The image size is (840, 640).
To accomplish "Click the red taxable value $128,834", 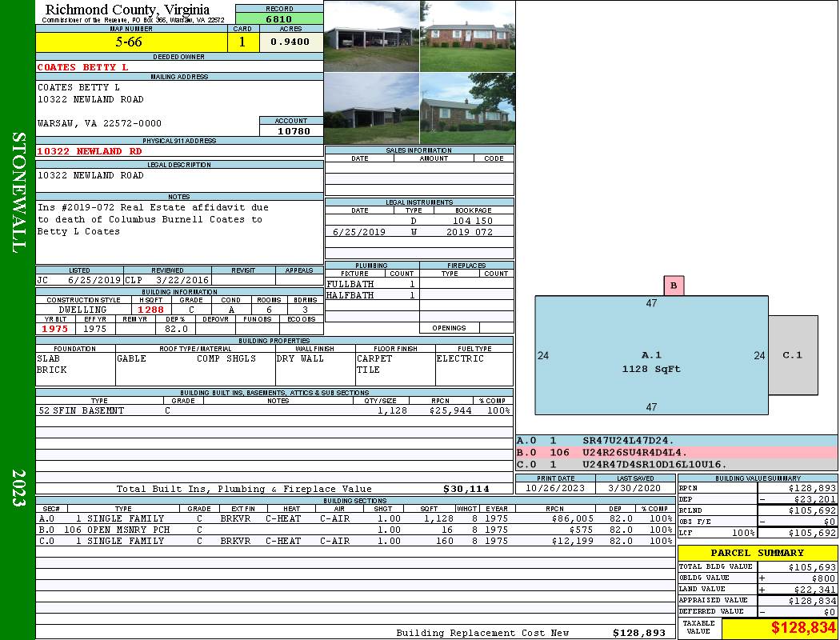I will pyautogui.click(x=802, y=627).
